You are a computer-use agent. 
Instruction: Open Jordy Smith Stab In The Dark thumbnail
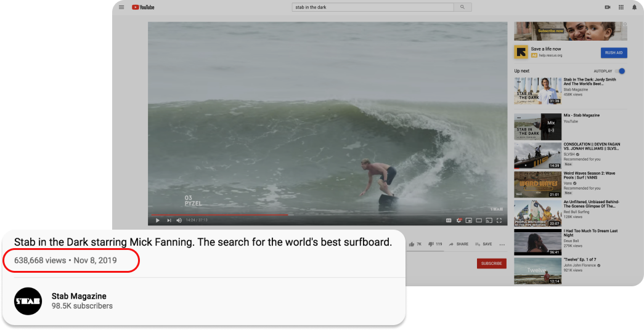click(537, 91)
